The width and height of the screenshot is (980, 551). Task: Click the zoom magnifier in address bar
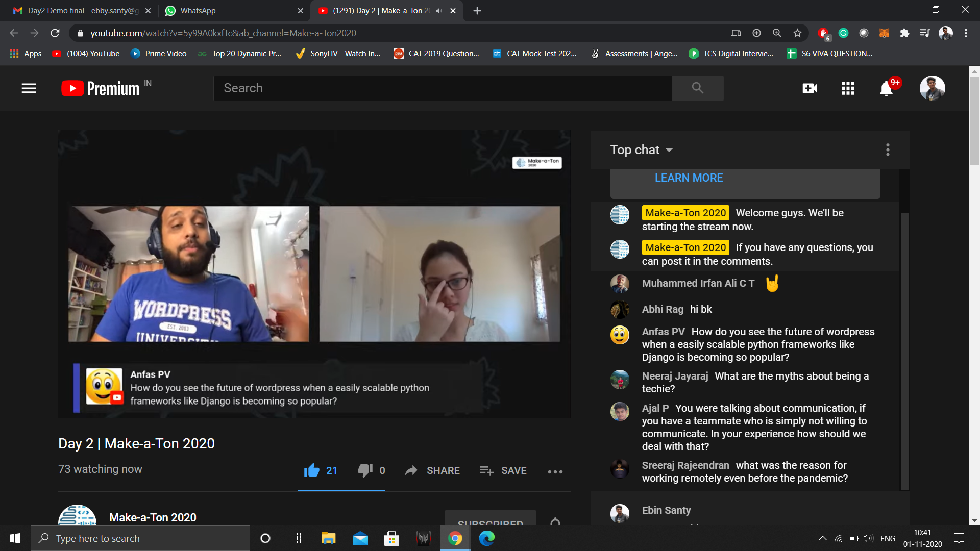coord(777,33)
